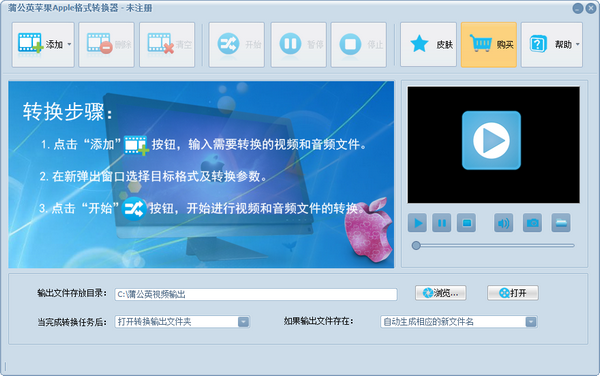This screenshot has width=600, height=376.
Task: Click the output directory path field
Action: click(256, 294)
